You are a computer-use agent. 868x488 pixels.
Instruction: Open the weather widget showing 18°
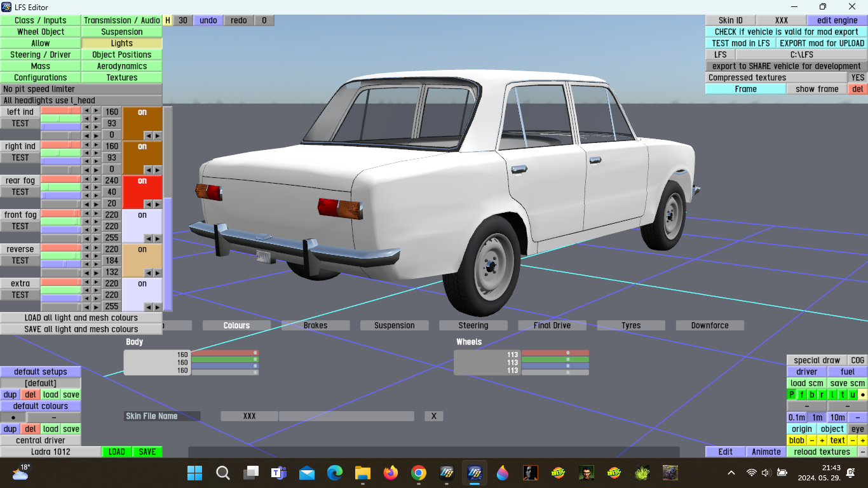click(22, 471)
